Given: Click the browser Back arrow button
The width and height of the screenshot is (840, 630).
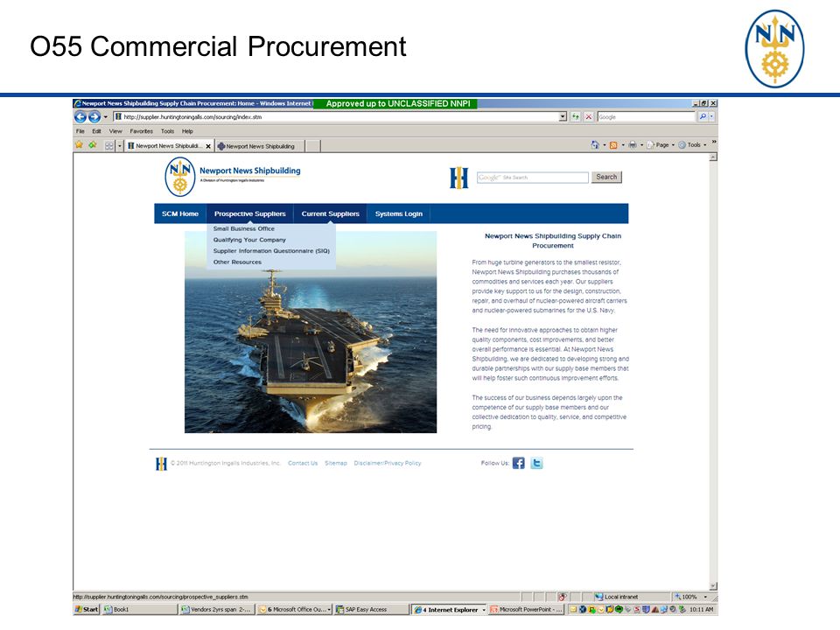Looking at the screenshot, I should (80, 116).
